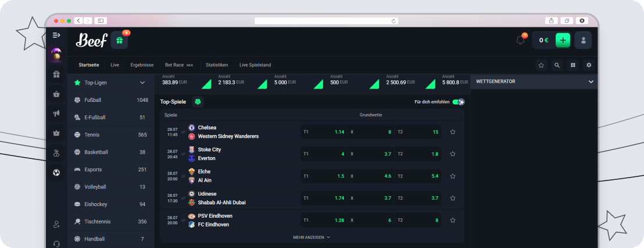Image resolution: width=644 pixels, height=248 pixels.
Task: Open the headset support icon
Action: point(56,243)
